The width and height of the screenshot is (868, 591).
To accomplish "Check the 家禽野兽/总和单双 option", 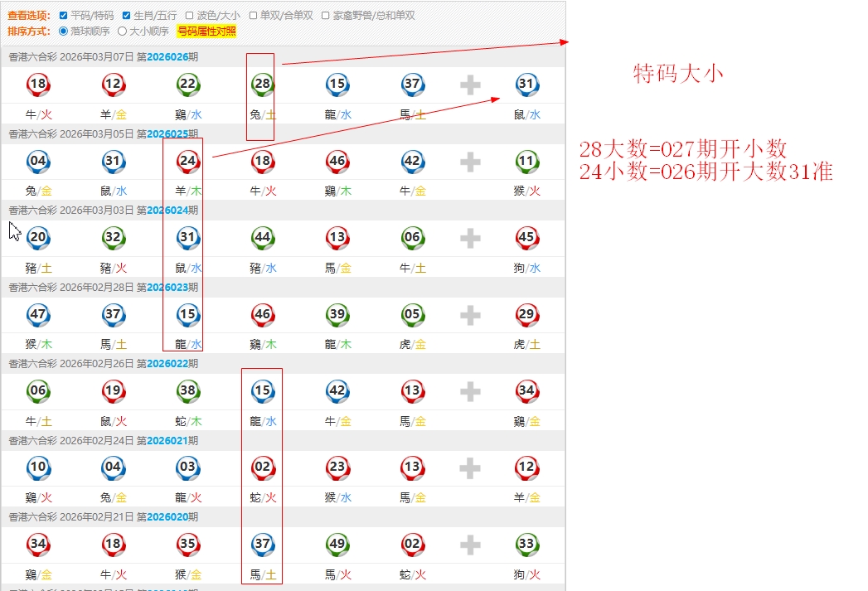I will [x=325, y=16].
